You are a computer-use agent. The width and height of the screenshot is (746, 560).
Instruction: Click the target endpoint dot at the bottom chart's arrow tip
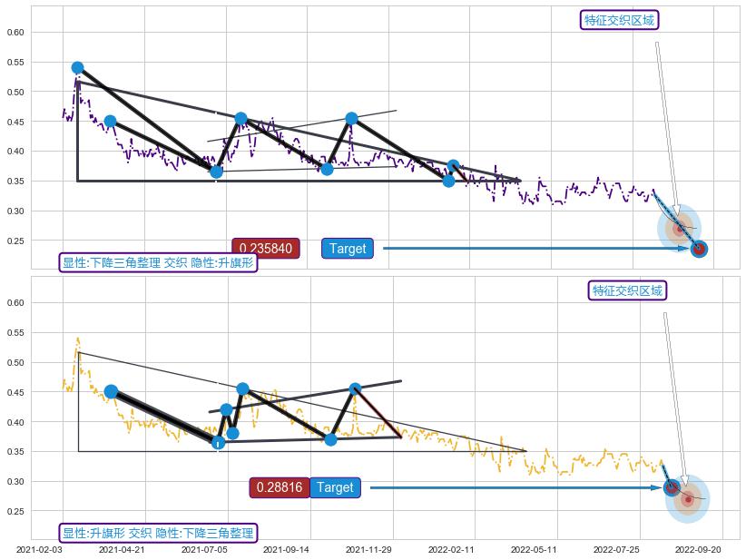(672, 487)
